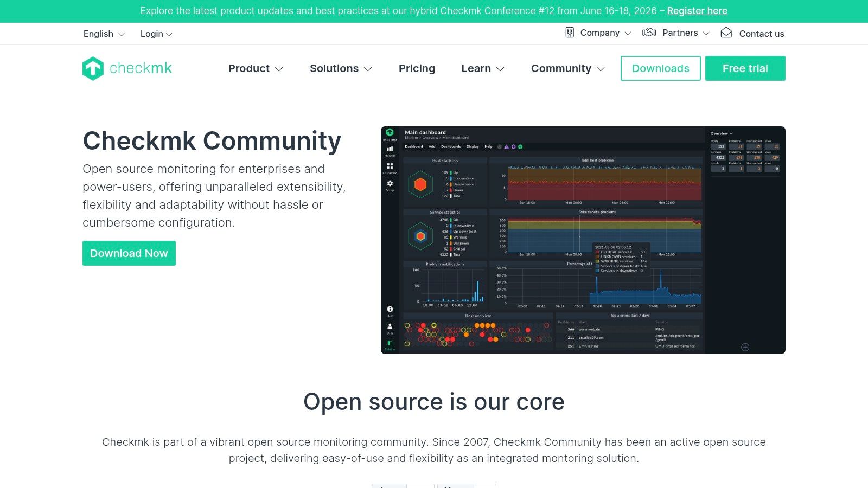Viewport: 868px width, 488px height.
Task: Expand the English language dropdown
Action: [104, 34]
